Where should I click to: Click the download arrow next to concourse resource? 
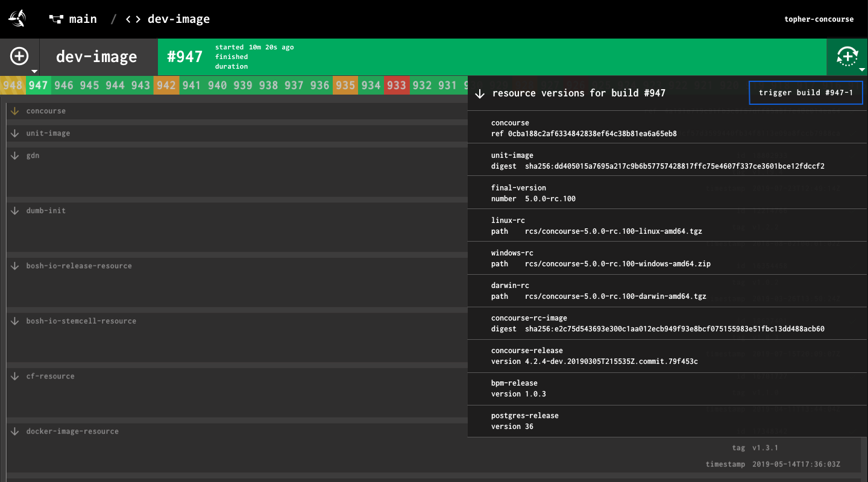14,110
